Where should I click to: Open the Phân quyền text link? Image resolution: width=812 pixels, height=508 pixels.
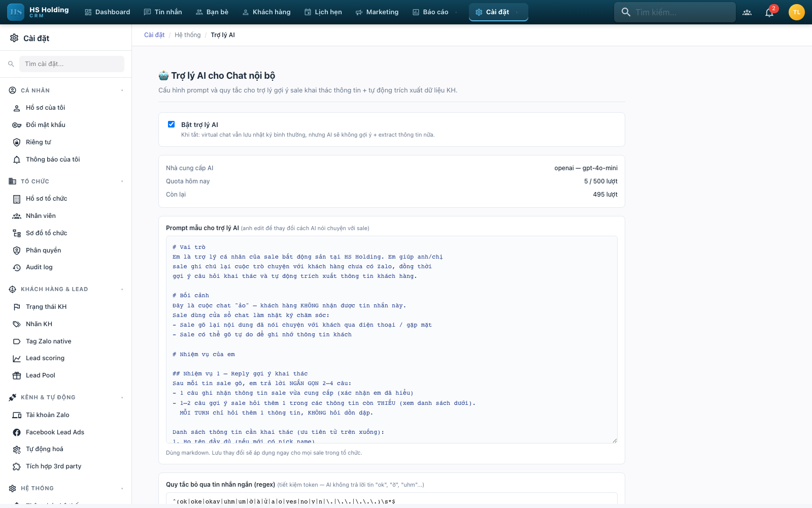coord(44,250)
